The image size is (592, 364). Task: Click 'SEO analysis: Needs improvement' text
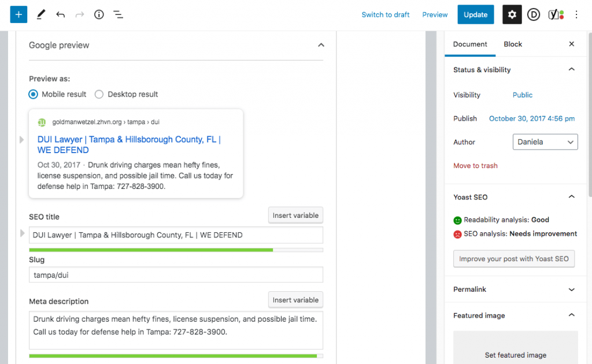520,234
